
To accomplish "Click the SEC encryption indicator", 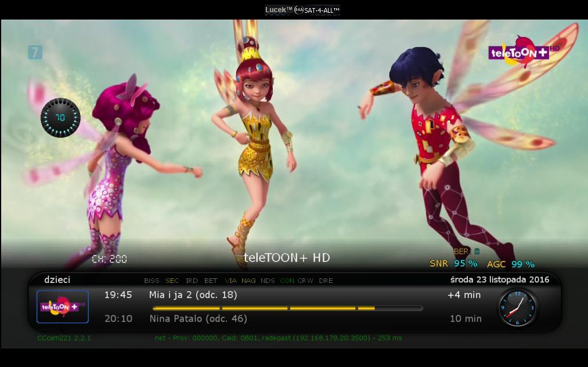I will click(x=172, y=281).
